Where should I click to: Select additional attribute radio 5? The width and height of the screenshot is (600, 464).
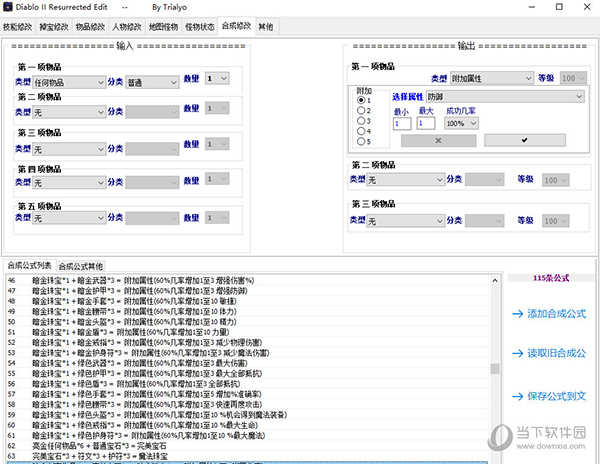click(x=361, y=142)
